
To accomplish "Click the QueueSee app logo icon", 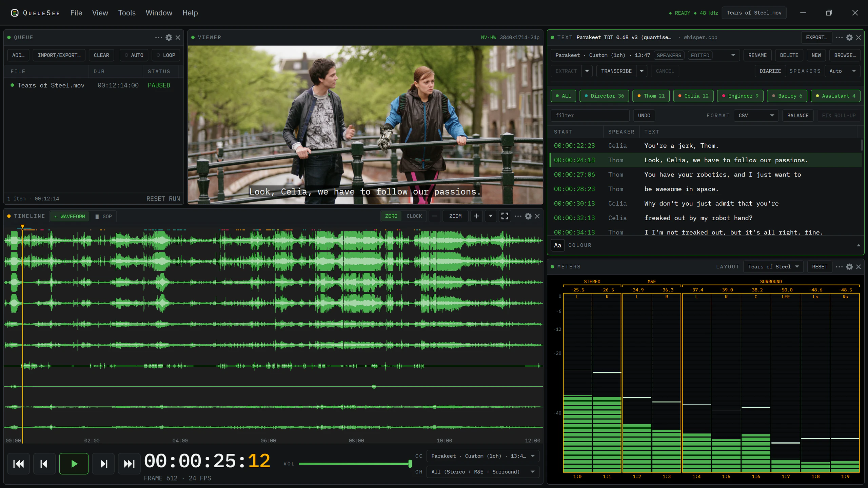I will tap(15, 13).
